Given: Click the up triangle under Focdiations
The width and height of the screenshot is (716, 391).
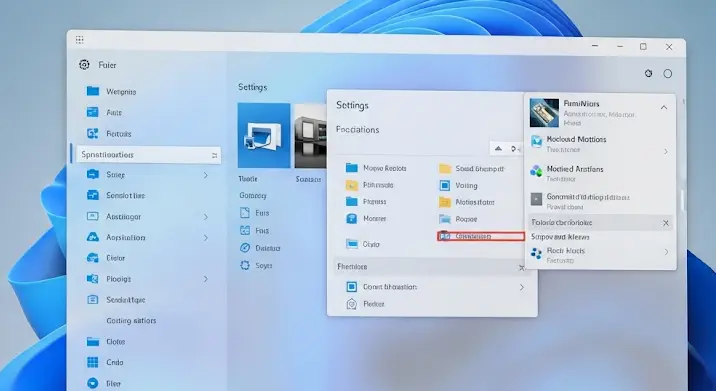Looking at the screenshot, I should pos(498,148).
